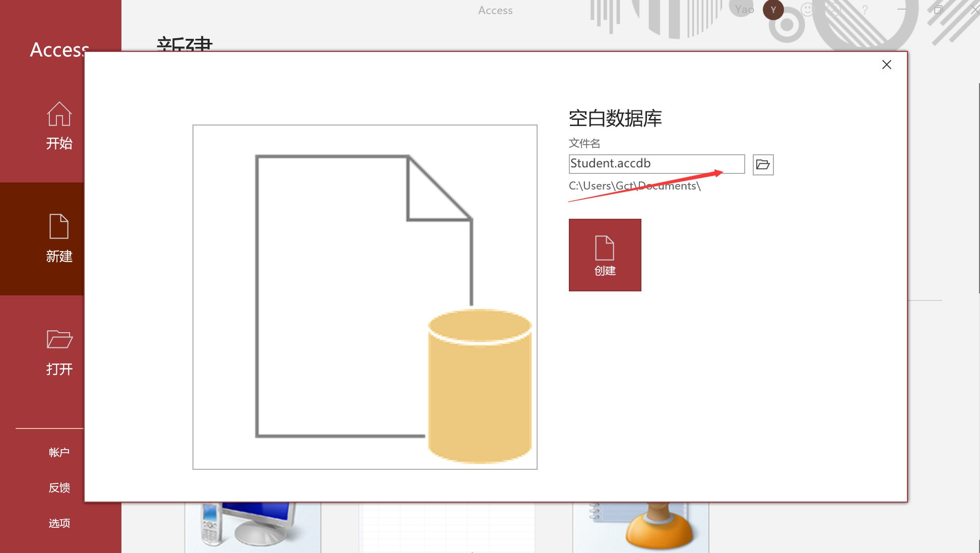Click the Student.accdb file name field

point(656,164)
